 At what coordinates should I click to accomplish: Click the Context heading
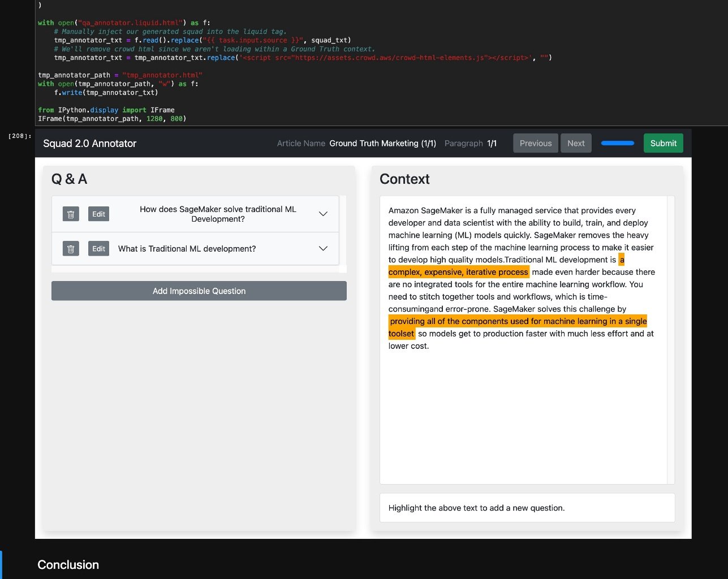pyautogui.click(x=404, y=179)
